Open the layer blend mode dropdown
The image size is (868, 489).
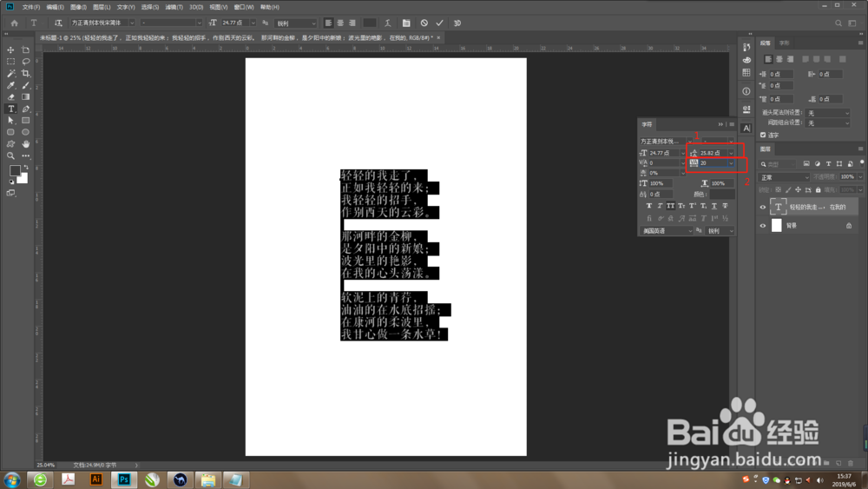[x=785, y=177]
